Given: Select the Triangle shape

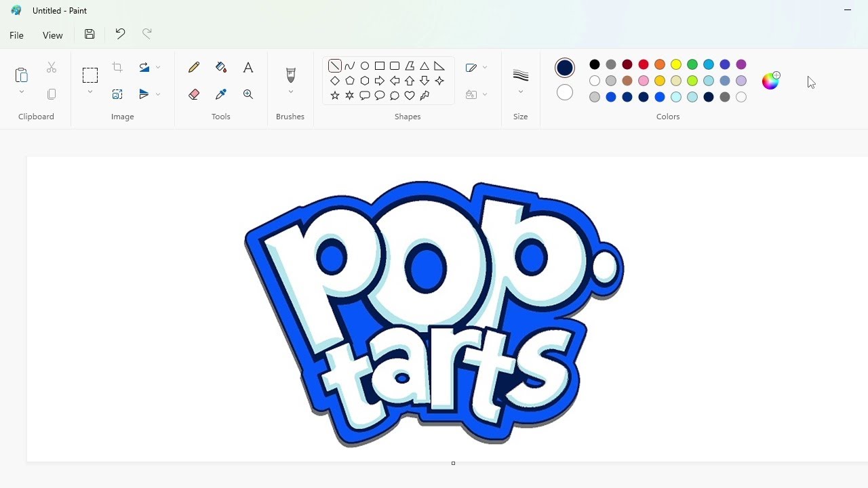Looking at the screenshot, I should tap(425, 66).
